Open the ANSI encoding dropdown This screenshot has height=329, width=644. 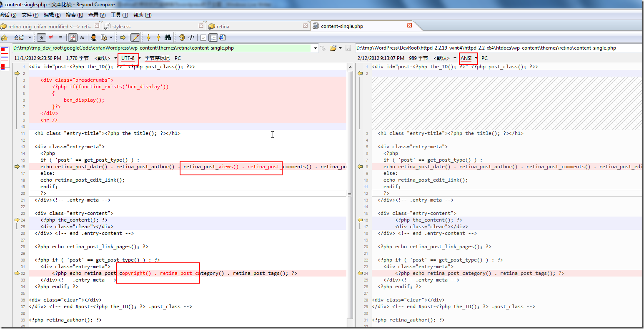click(x=476, y=58)
